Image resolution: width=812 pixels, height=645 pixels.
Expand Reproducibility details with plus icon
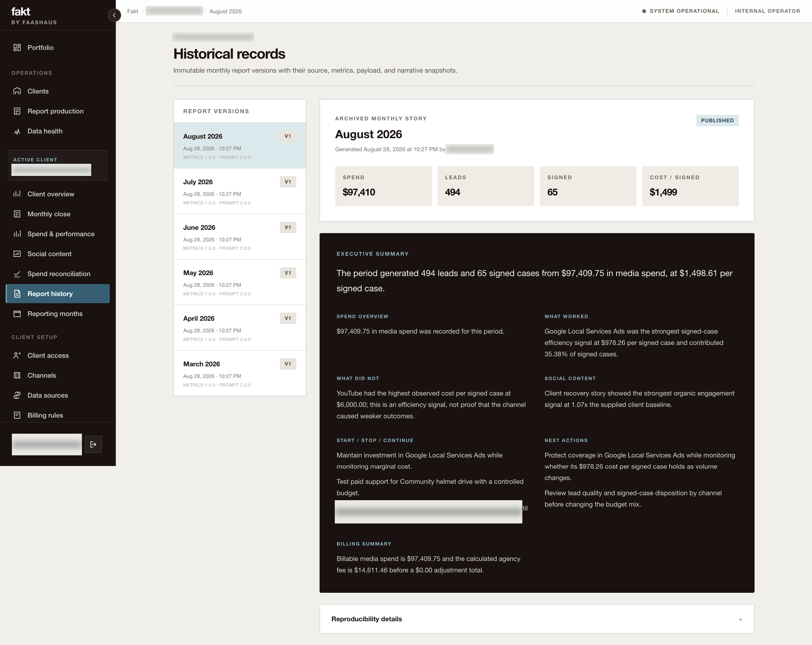741,619
